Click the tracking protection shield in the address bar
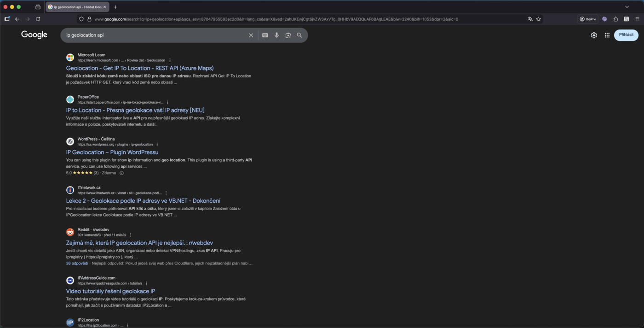This screenshot has height=328, width=644. (80, 19)
